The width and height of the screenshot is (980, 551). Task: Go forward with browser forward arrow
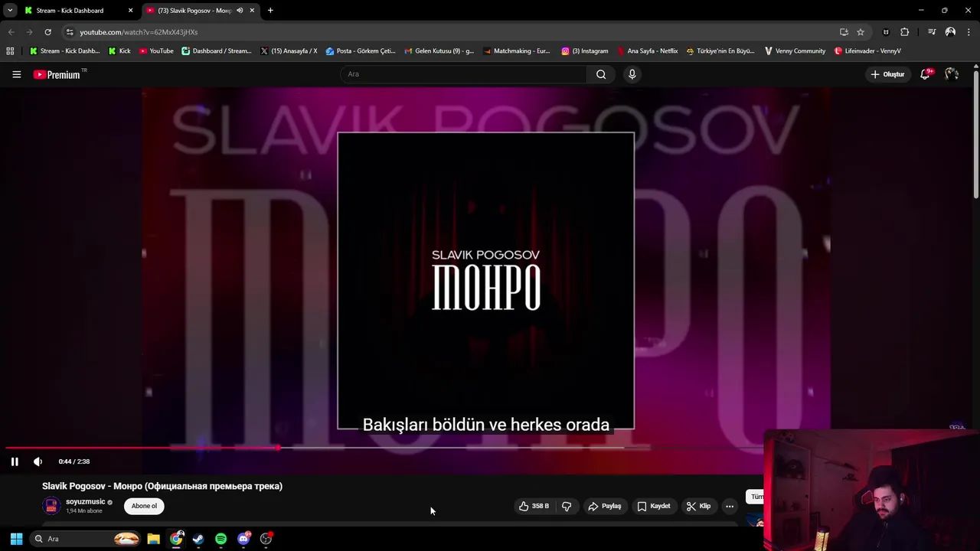click(x=29, y=32)
